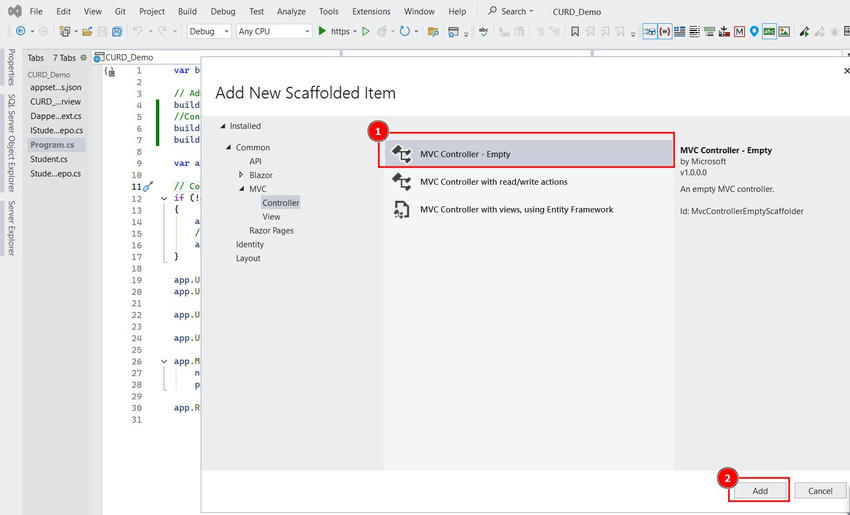Screen dimensions: 850x515
Task: Click the Navigate Backward arrow icon
Action: tap(21, 31)
